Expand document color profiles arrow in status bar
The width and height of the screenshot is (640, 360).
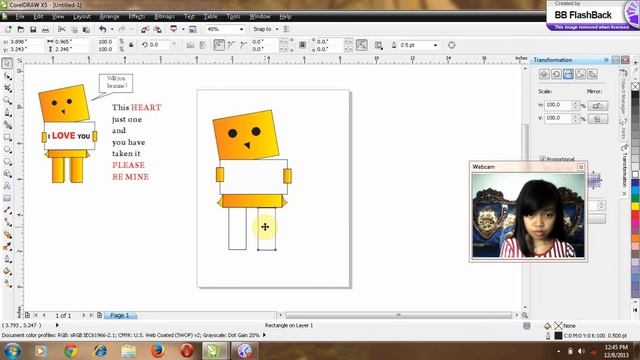(x=264, y=335)
